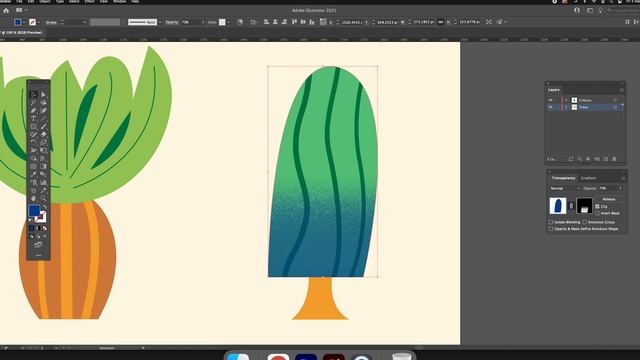The width and height of the screenshot is (640, 360).
Task: Toggle the link between artwork and opacity mask
Action: (571, 206)
